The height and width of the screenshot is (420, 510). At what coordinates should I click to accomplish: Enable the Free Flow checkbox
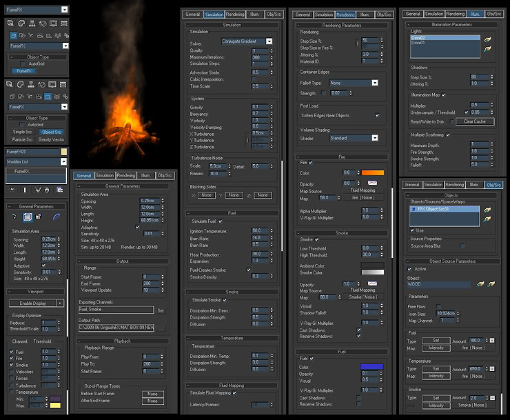[x=438, y=306]
